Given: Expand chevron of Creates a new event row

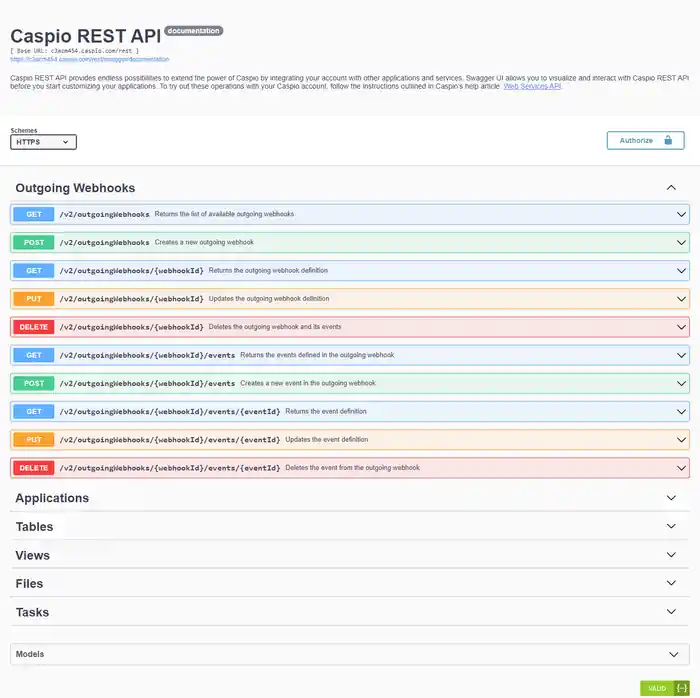Looking at the screenshot, I should 681,383.
